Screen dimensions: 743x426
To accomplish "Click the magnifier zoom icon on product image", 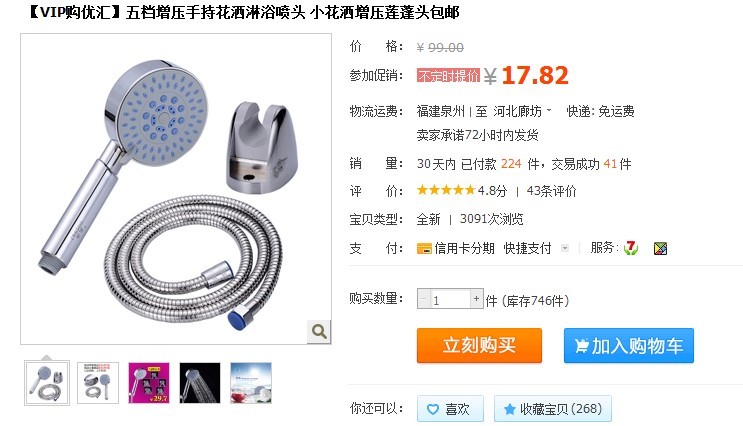I will [x=318, y=331].
